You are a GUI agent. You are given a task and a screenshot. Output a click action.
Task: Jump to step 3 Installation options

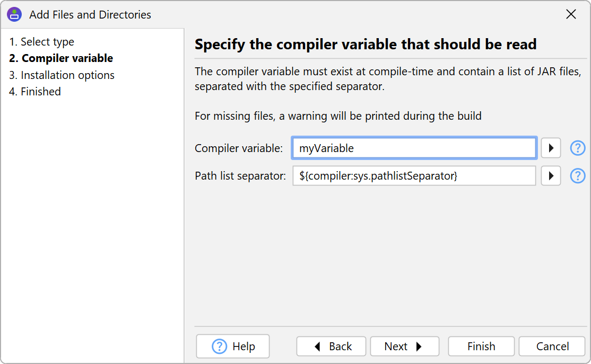pyautogui.click(x=62, y=75)
